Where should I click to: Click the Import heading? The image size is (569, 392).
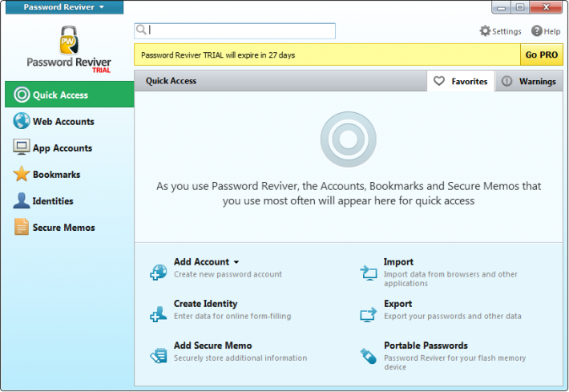[398, 261]
